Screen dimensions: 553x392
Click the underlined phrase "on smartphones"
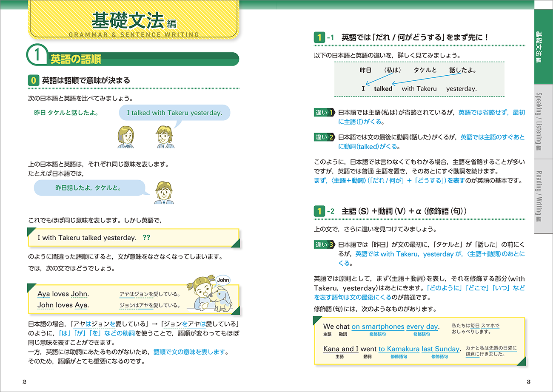(378, 327)
